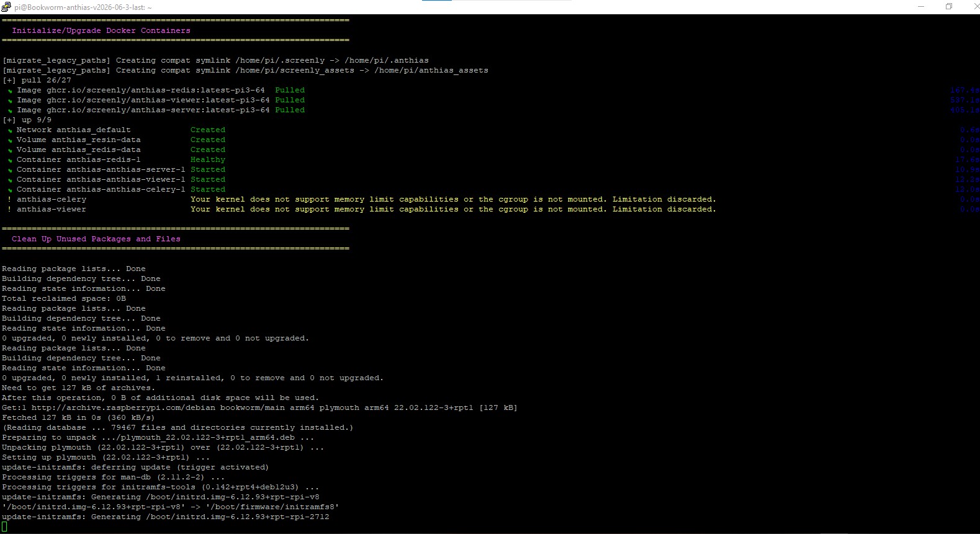The image size is (980, 534).
Task: Click the 'Total reclaimed space: 0B' line
Action: 64,298
